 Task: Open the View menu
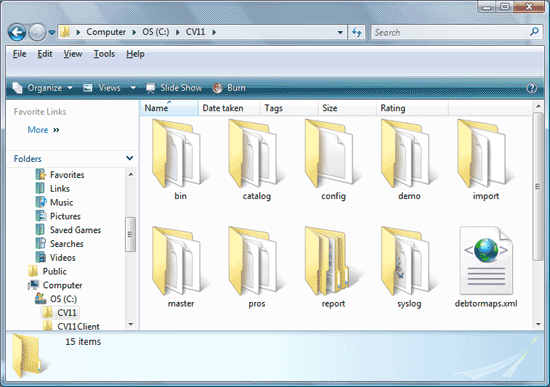click(x=73, y=54)
